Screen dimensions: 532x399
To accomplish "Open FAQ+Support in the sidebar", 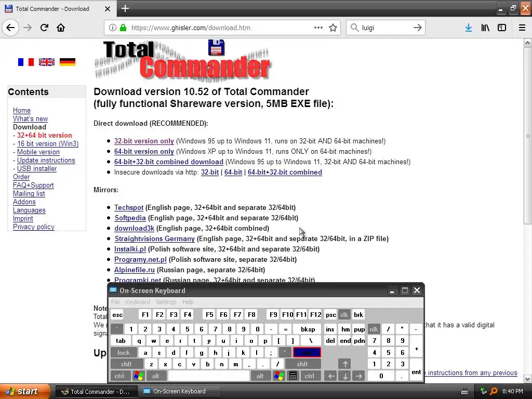I will pos(33,185).
